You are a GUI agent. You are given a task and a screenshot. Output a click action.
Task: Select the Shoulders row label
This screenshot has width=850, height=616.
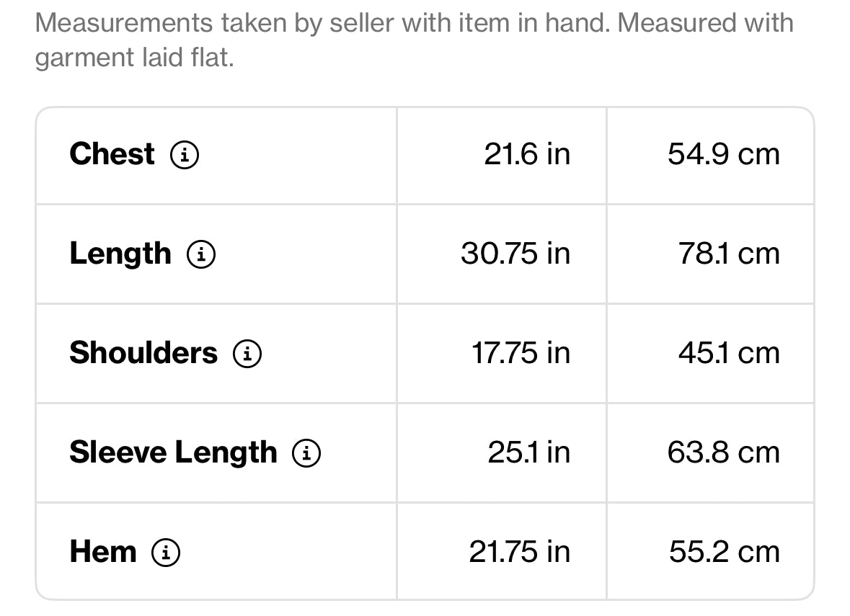[143, 353]
